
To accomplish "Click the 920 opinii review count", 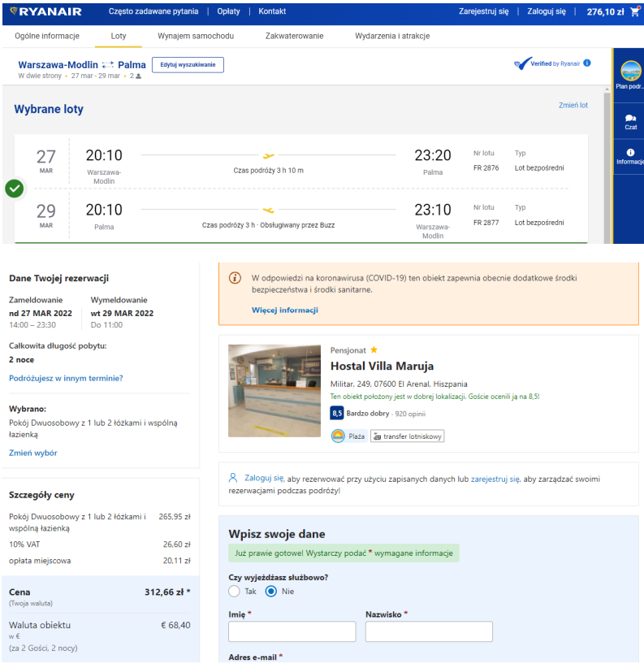I will coord(410,414).
